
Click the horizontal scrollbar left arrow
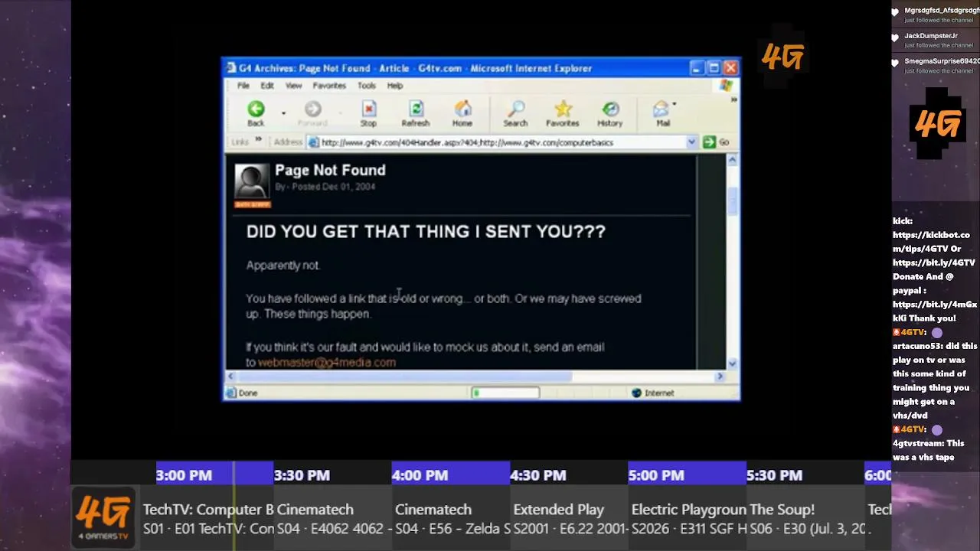coord(230,377)
